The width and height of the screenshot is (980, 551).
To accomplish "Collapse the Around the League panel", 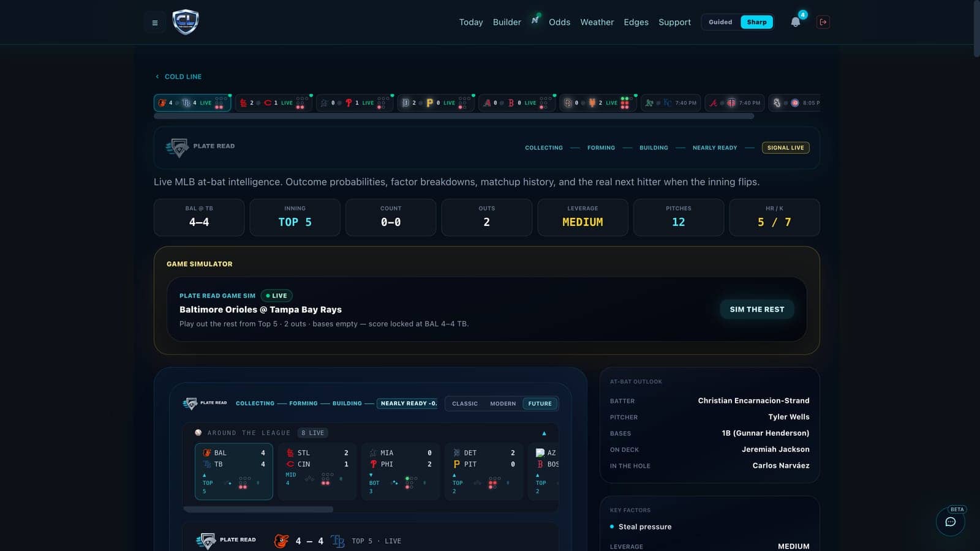I will (544, 433).
